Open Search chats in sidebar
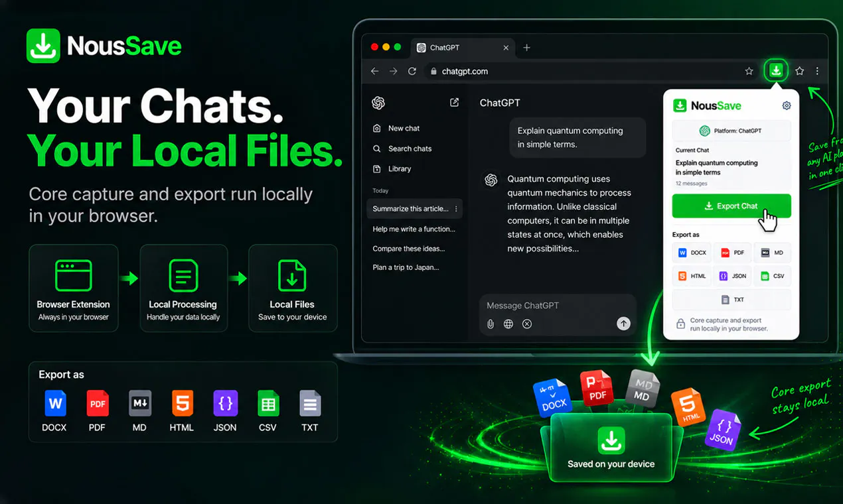The height and width of the screenshot is (504, 843). (x=402, y=149)
